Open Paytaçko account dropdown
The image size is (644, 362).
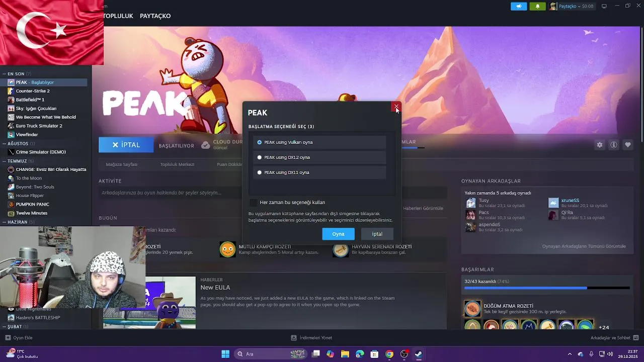(572, 6)
